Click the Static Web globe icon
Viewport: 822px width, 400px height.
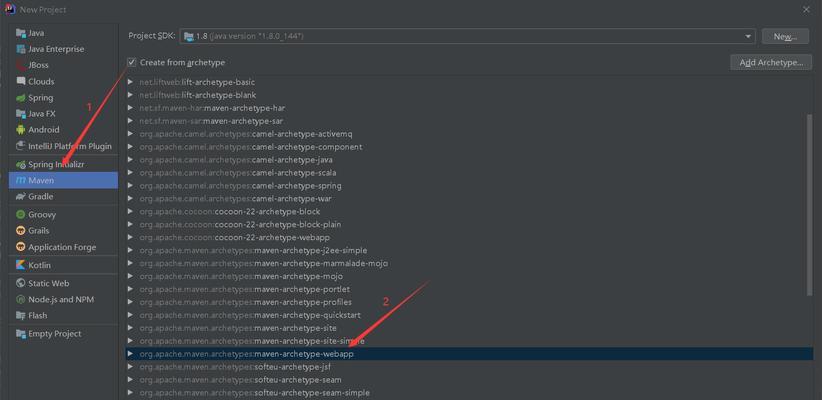coord(21,283)
